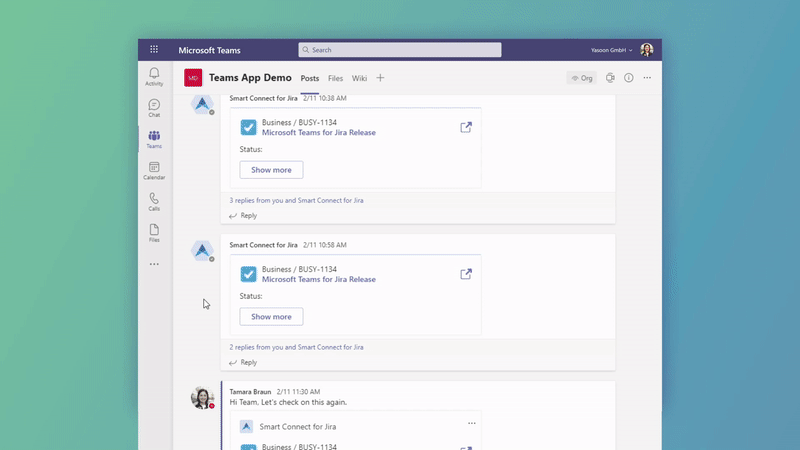Open the app launcher waffle grid

coord(154,49)
